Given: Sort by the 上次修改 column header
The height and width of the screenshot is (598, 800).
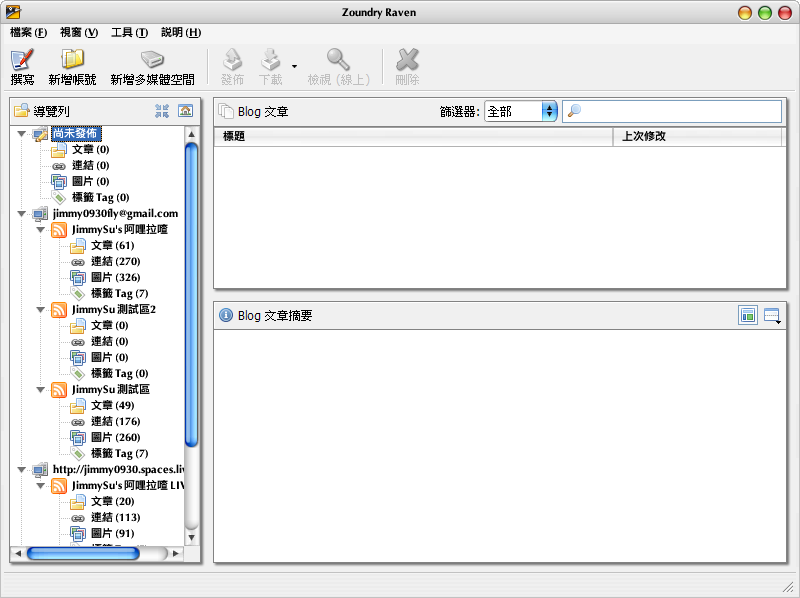Looking at the screenshot, I should click(x=697, y=136).
